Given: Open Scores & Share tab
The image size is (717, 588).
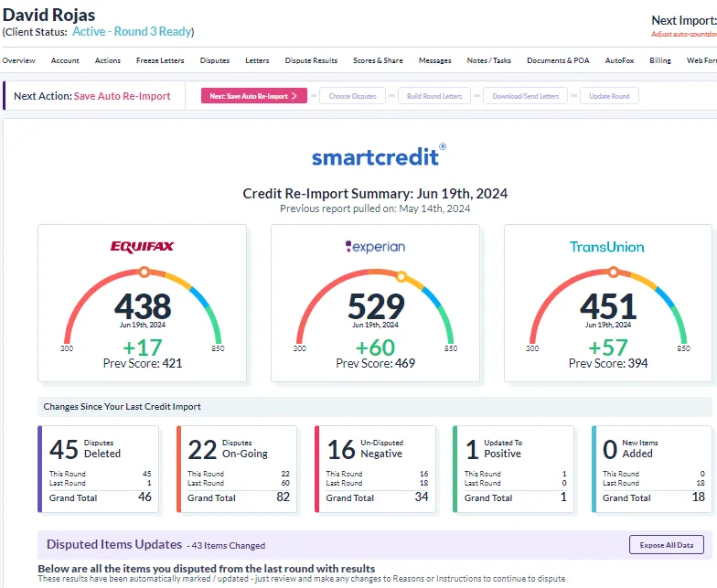Looking at the screenshot, I should [379, 60].
